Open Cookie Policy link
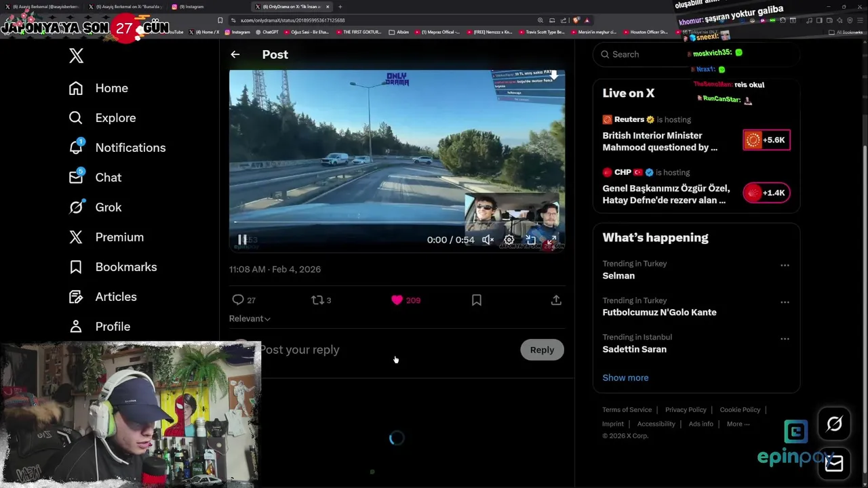Viewport: 868px width, 488px height. [x=740, y=409]
